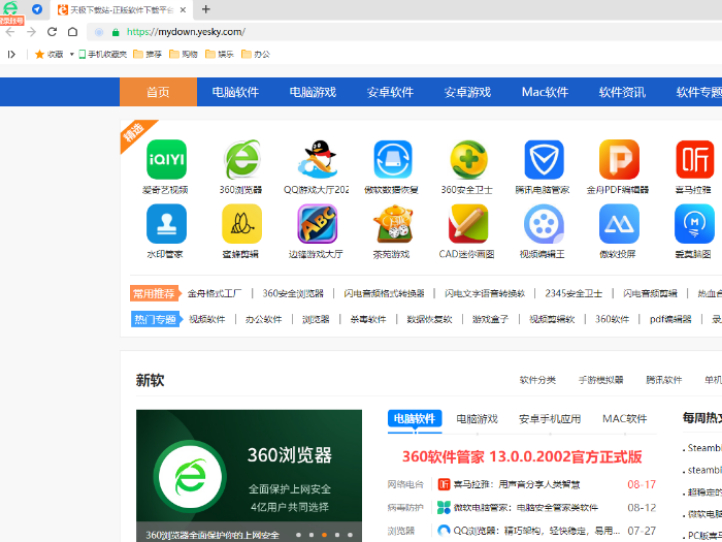Open the 金舟格式工厂 recommended link
The width and height of the screenshot is (722, 542).
click(x=214, y=293)
